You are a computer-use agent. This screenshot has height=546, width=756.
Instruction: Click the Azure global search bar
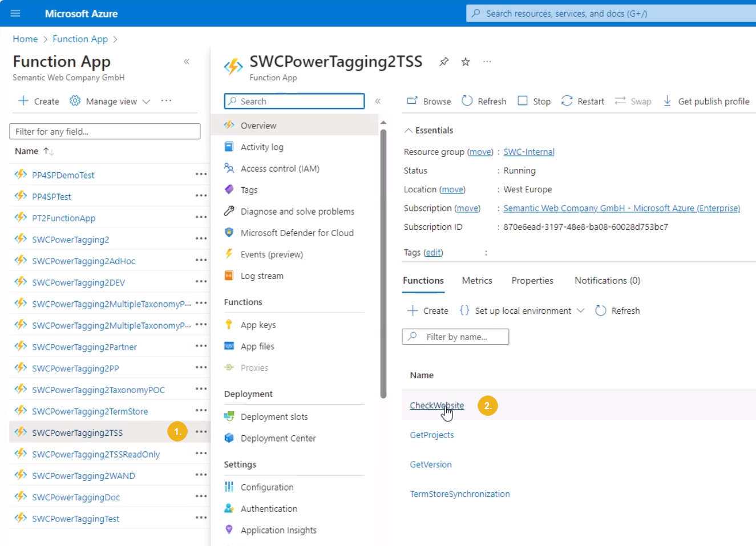(611, 13)
